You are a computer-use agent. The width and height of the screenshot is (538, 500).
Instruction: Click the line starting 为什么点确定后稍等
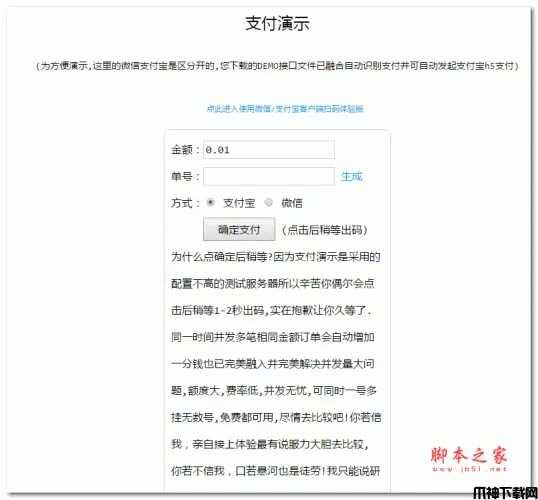[276, 257]
